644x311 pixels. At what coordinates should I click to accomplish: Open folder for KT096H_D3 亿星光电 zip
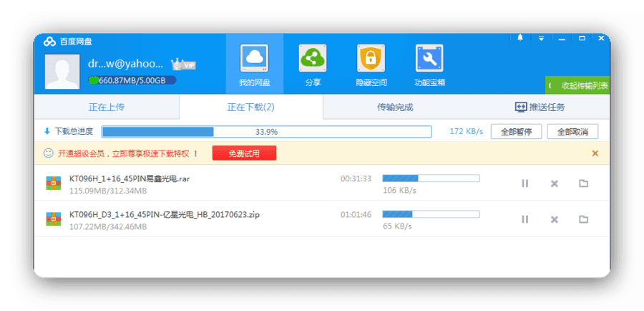[x=583, y=219]
